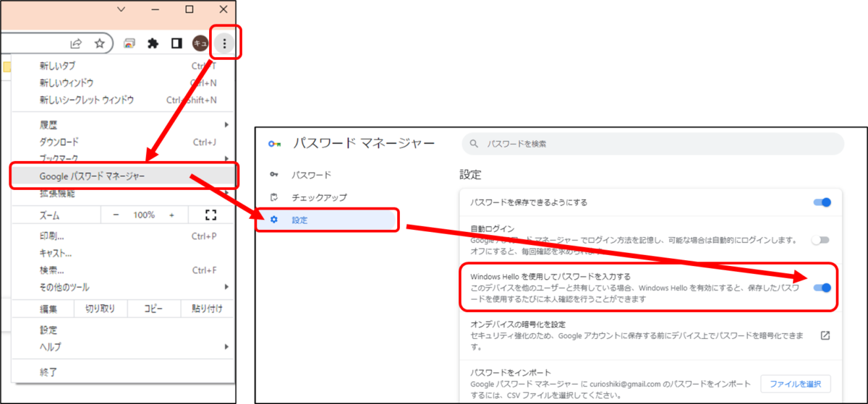
Task: Click the profile avatar icon
Action: tap(200, 44)
